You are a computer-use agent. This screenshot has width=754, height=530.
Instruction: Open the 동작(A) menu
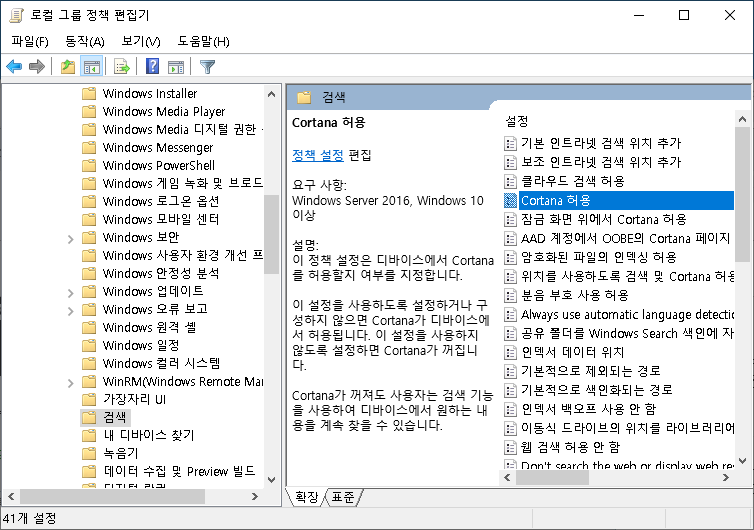[84, 41]
